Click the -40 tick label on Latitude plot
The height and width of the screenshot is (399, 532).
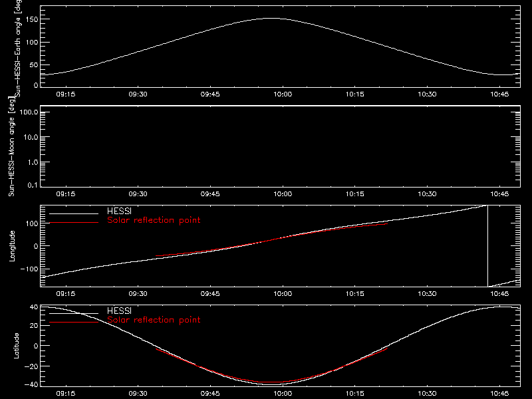click(x=31, y=384)
